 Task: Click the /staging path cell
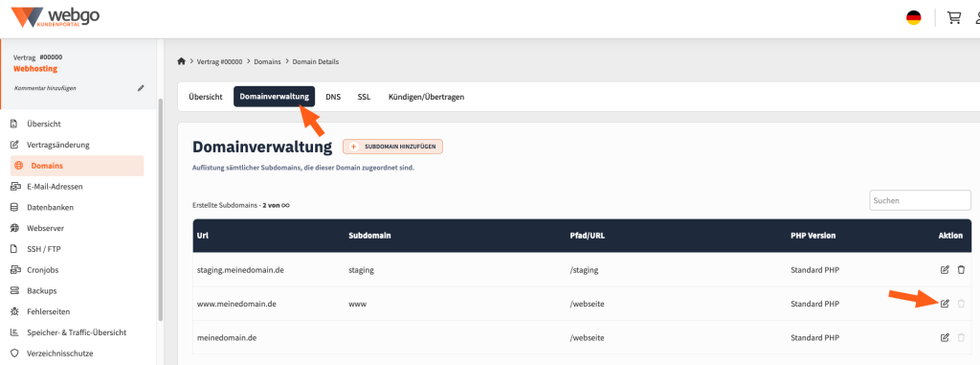585,270
